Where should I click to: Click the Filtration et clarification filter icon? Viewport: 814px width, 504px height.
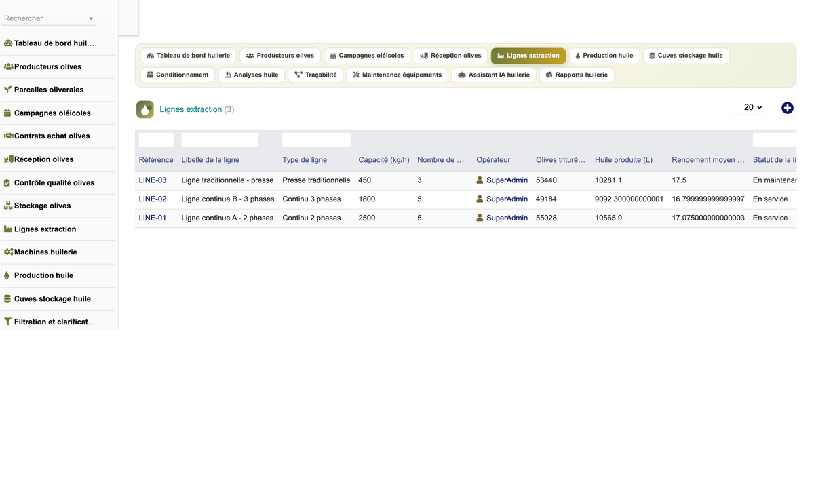pos(7,322)
